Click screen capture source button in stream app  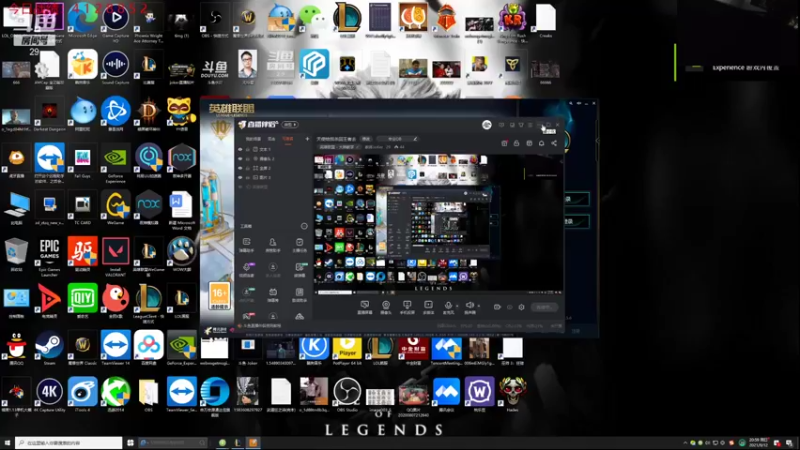click(x=364, y=307)
